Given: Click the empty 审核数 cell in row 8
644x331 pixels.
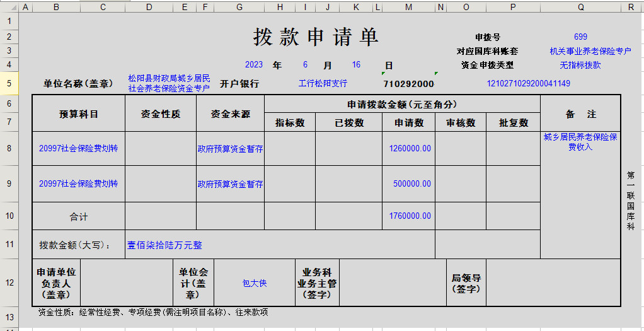Looking at the screenshot, I should 461,148.
